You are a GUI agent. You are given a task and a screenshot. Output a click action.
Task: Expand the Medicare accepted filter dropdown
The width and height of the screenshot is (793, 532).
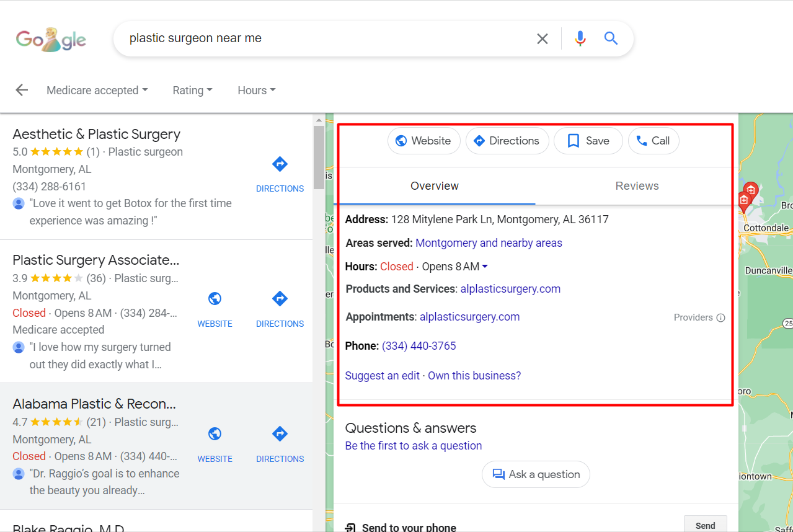97,90
